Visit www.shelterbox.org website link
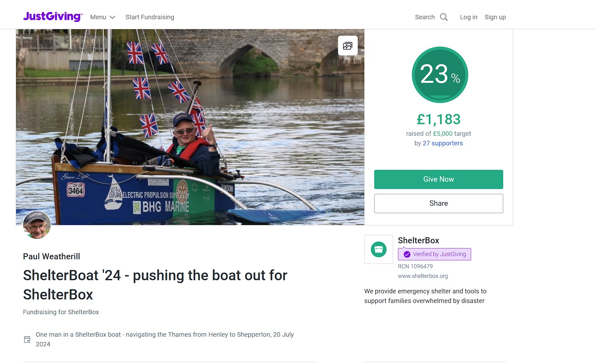 [423, 276]
